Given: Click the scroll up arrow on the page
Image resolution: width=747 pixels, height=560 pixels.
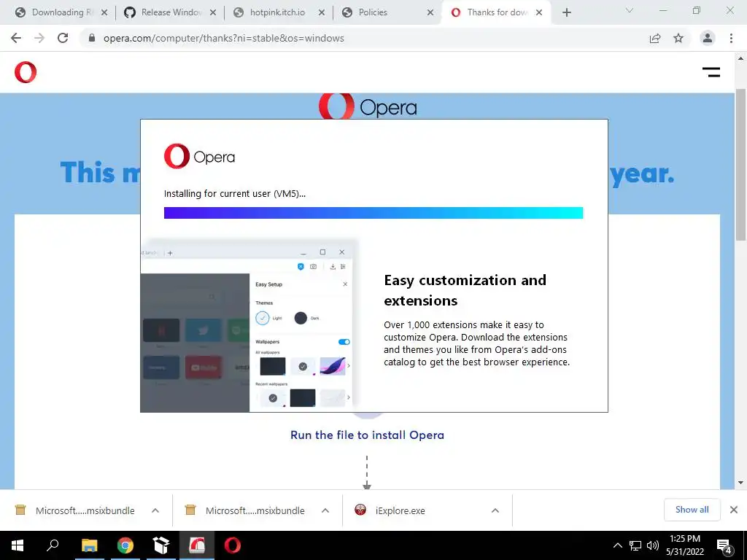Looking at the screenshot, I should 740,58.
